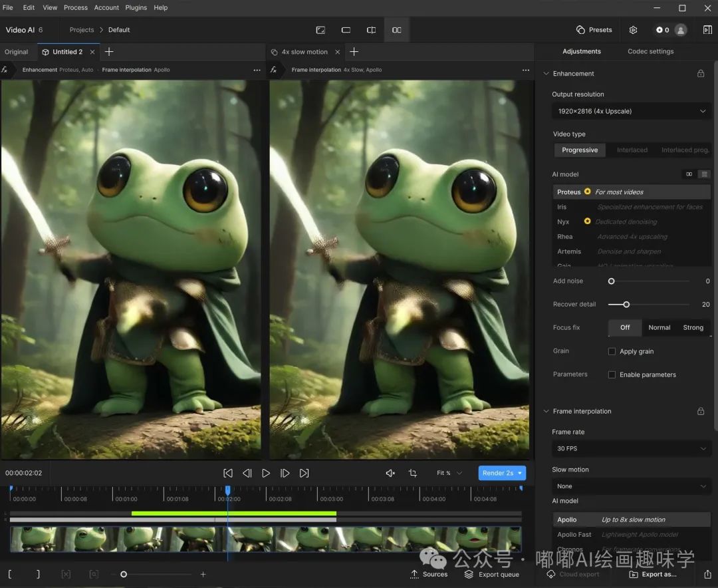This screenshot has height=588, width=718.
Task: Open Sources panel
Action: click(x=429, y=574)
